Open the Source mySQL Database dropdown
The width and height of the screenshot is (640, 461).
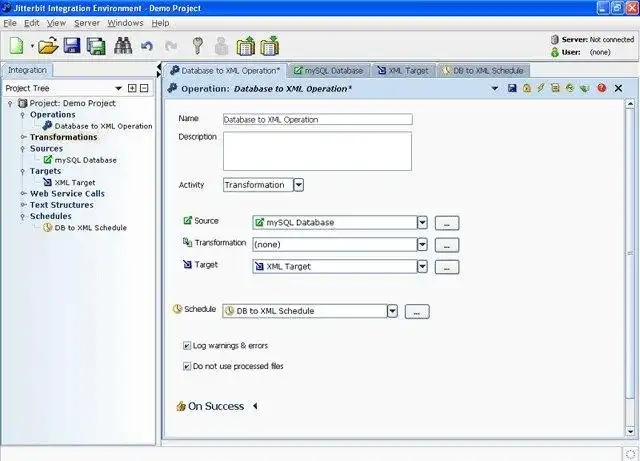[x=422, y=223]
